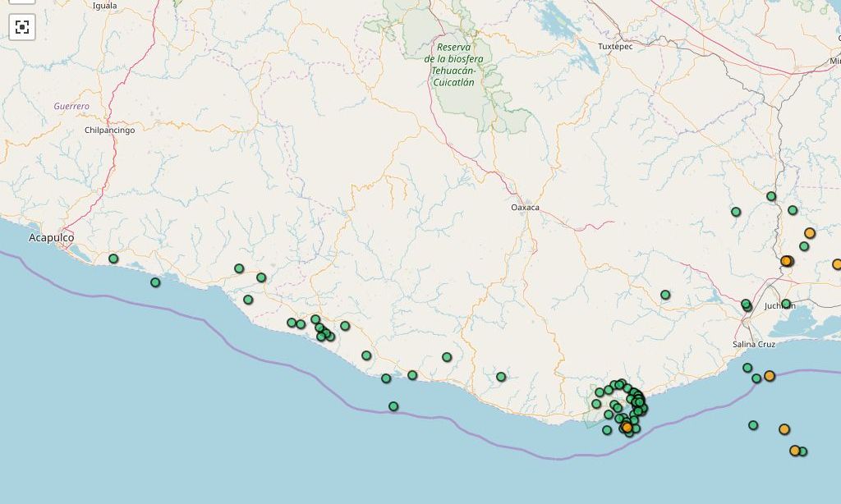Select the rightmost green marker of western coastal cluster

tap(345, 326)
